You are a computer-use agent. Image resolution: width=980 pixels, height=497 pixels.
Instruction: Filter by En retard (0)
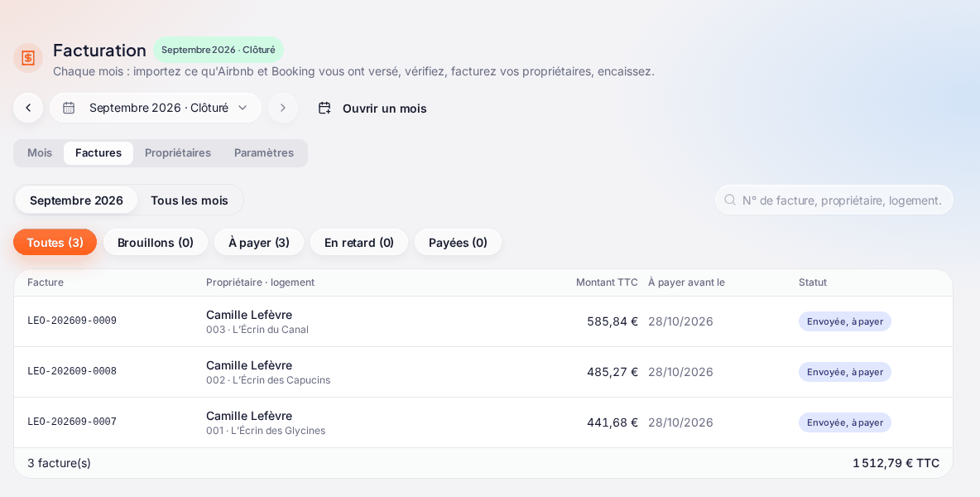click(359, 243)
